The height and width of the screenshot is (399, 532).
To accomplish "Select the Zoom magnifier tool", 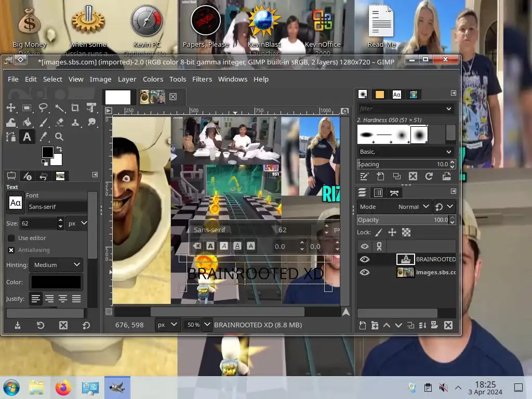I will 59,137.
